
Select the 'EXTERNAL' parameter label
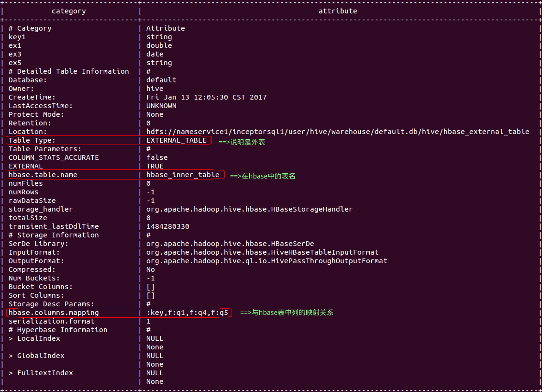[25, 167]
